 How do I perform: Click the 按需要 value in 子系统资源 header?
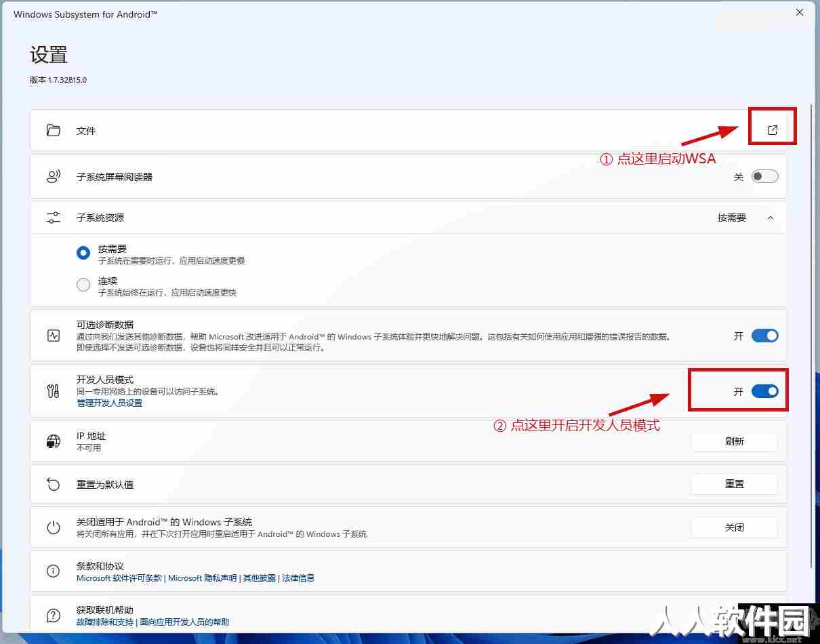(x=732, y=218)
